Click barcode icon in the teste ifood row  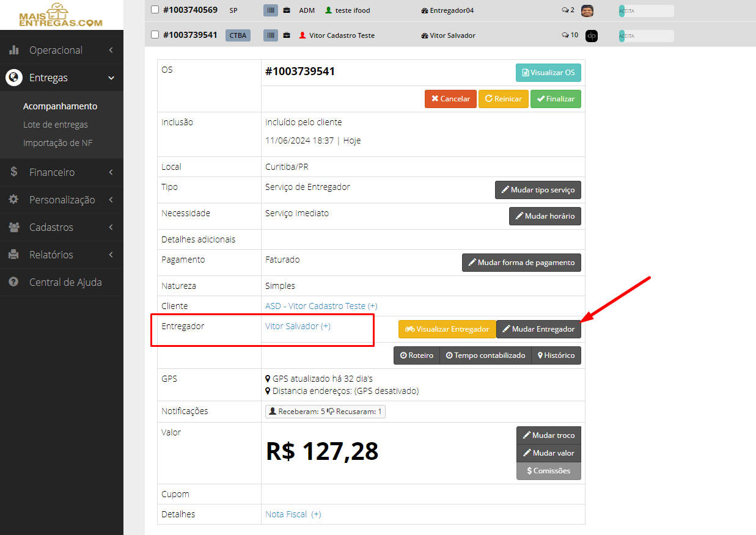coord(270,10)
